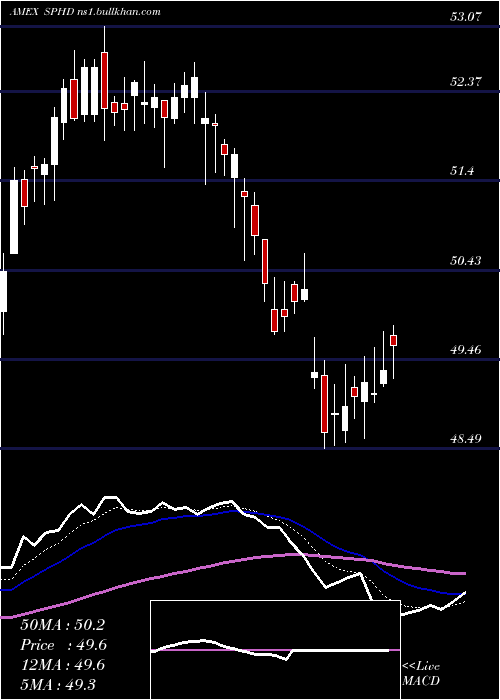Image resolution: width=500 pixels, height=700 pixels.
Task: Click the tallest red candle at the chart peak
Action: click(x=104, y=80)
